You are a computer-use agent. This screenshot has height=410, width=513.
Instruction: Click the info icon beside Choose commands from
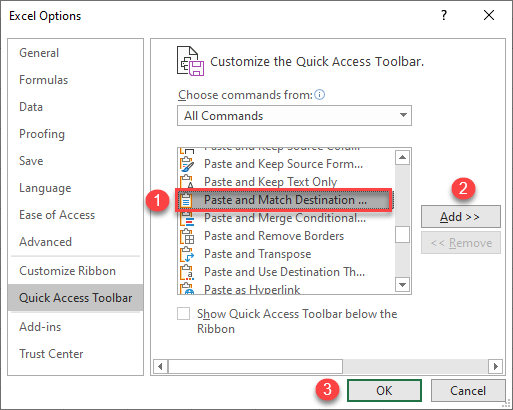tap(319, 95)
